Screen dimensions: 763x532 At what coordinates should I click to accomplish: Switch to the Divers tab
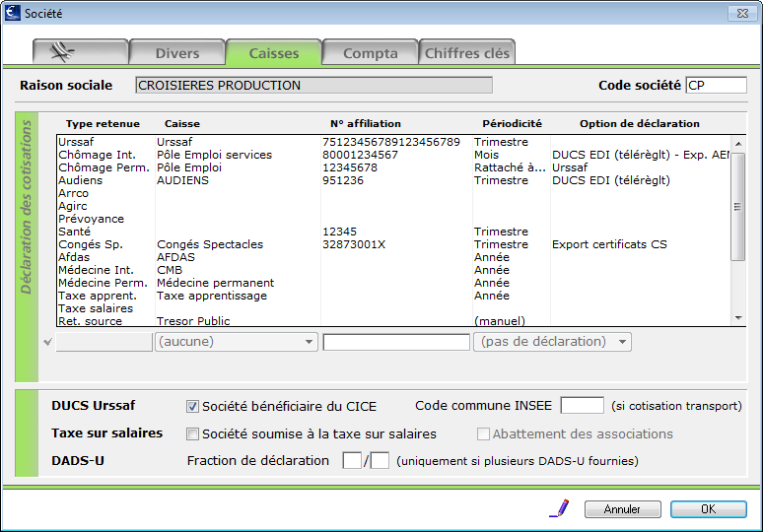click(177, 52)
